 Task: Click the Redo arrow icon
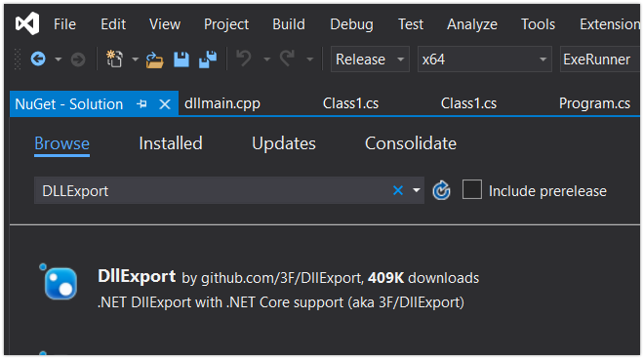pyautogui.click(x=287, y=59)
